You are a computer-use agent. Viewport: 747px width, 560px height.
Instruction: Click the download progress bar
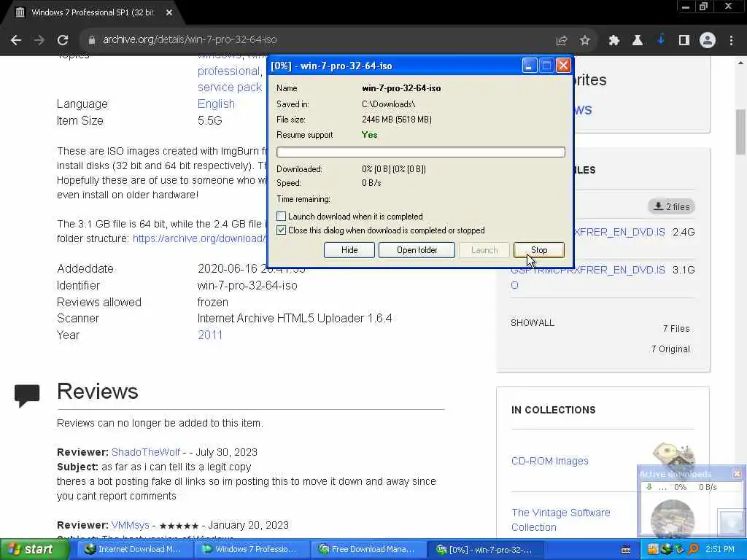point(421,152)
